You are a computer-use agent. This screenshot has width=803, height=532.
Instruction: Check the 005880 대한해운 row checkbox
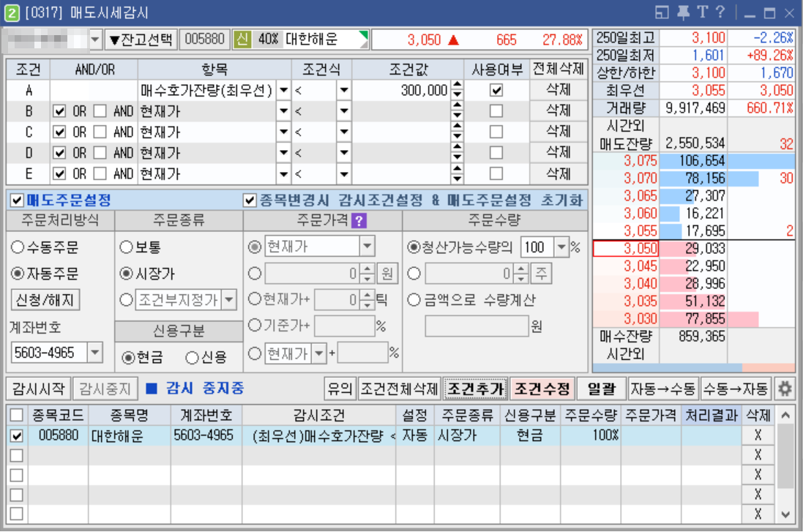coord(17,435)
